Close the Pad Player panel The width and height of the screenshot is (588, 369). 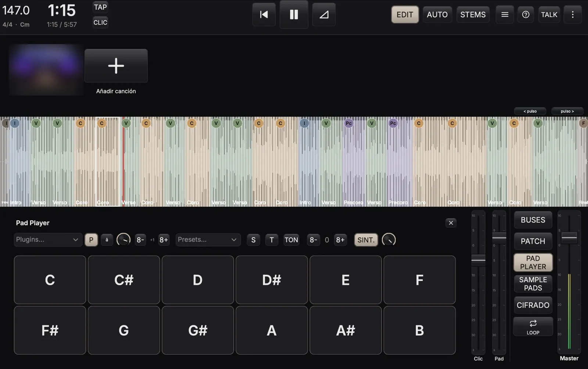pyautogui.click(x=451, y=223)
